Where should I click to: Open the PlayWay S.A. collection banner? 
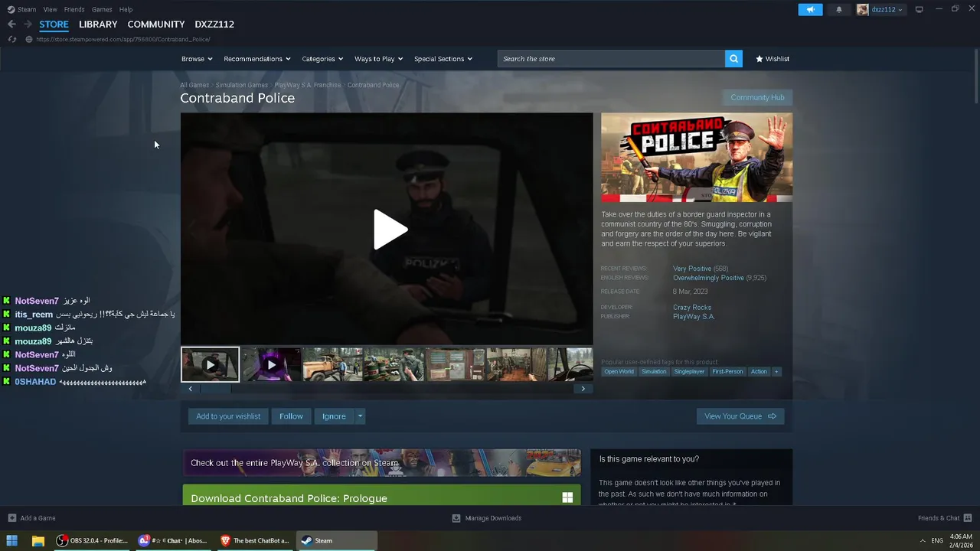coord(381,462)
